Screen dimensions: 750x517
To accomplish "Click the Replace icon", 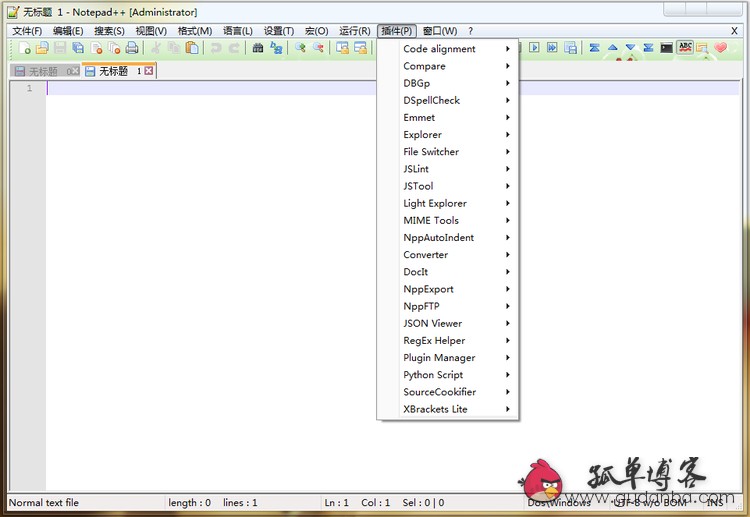I will click(276, 48).
